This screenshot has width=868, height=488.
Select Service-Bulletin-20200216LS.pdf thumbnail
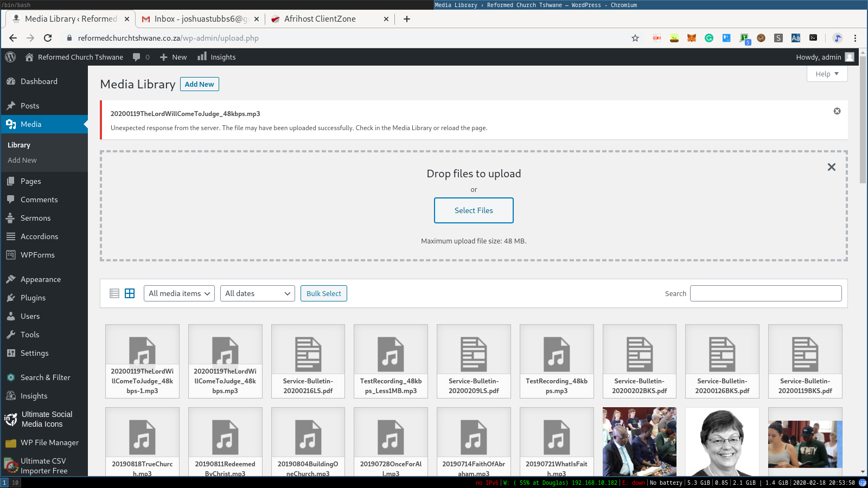(x=308, y=361)
